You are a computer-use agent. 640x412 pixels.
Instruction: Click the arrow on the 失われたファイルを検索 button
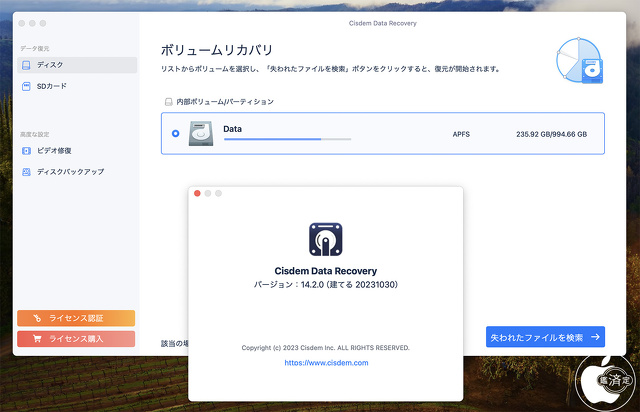[x=596, y=337]
